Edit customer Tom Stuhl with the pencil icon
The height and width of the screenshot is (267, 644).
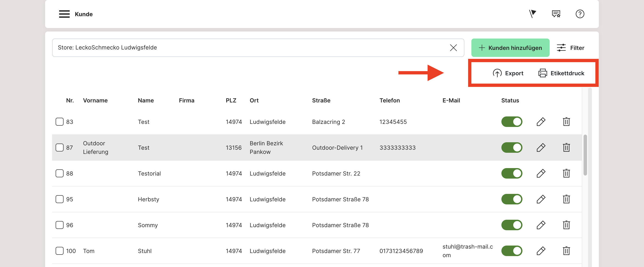[x=541, y=251]
